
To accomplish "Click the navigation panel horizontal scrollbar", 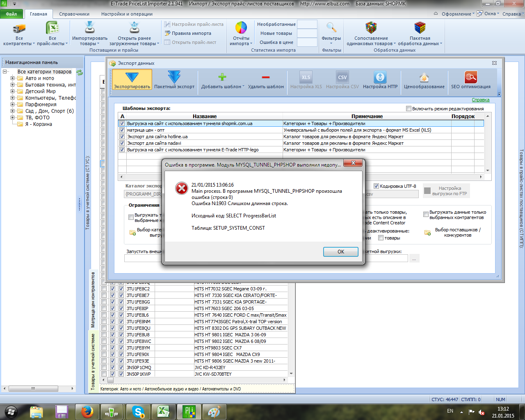I will click(39, 388).
